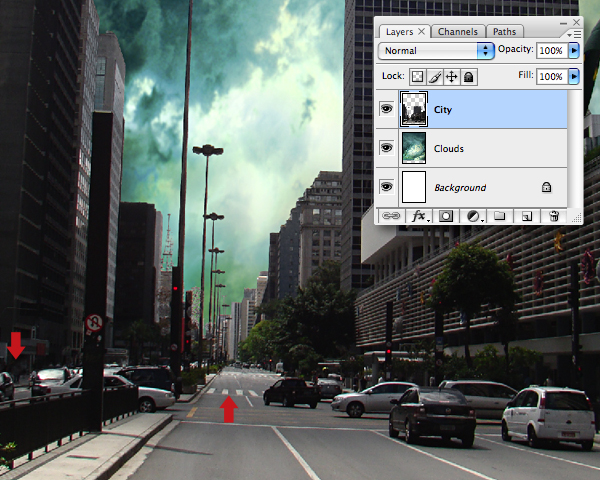Select the Clouds layer name
This screenshot has height=480, width=600.
(448, 149)
